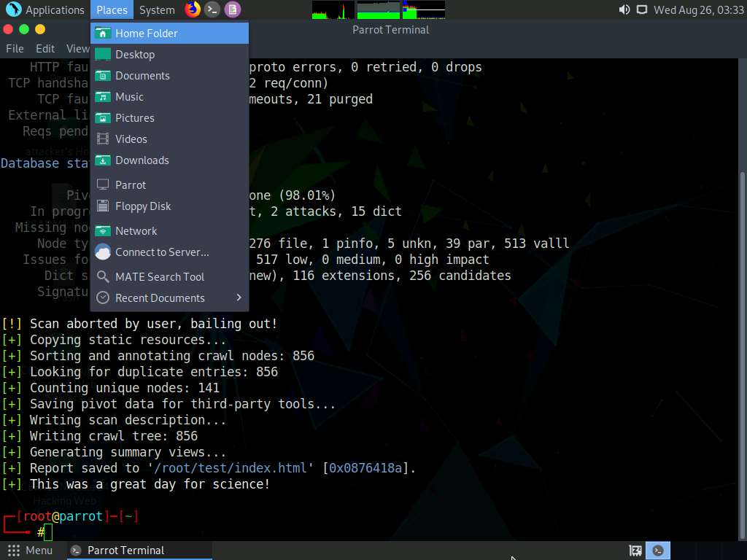The image size is (747, 560).
Task: Open the purple text editor launcher
Action: [233, 9]
